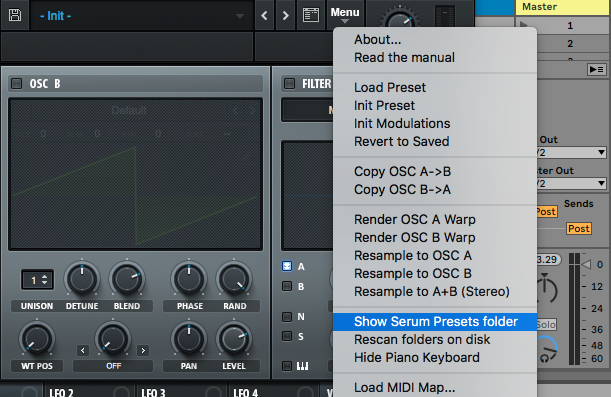Screen dimensions: 611x397
Task: Enable the FILTER checkbox
Action: (289, 83)
